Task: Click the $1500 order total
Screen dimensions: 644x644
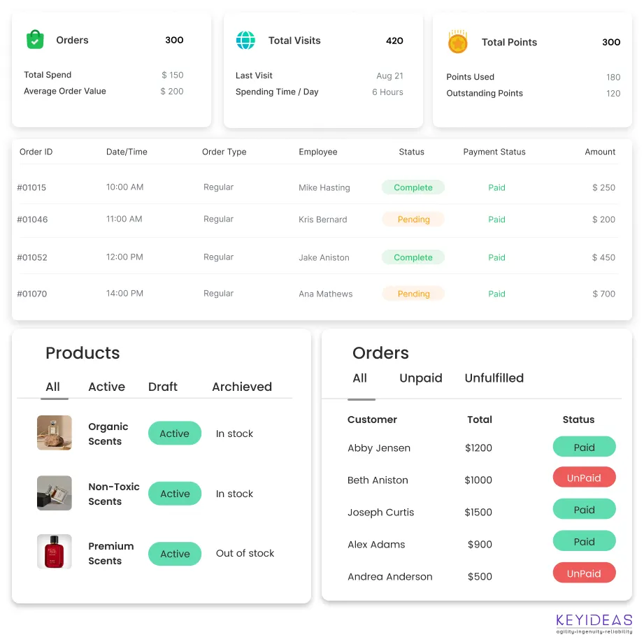Action: click(x=478, y=512)
